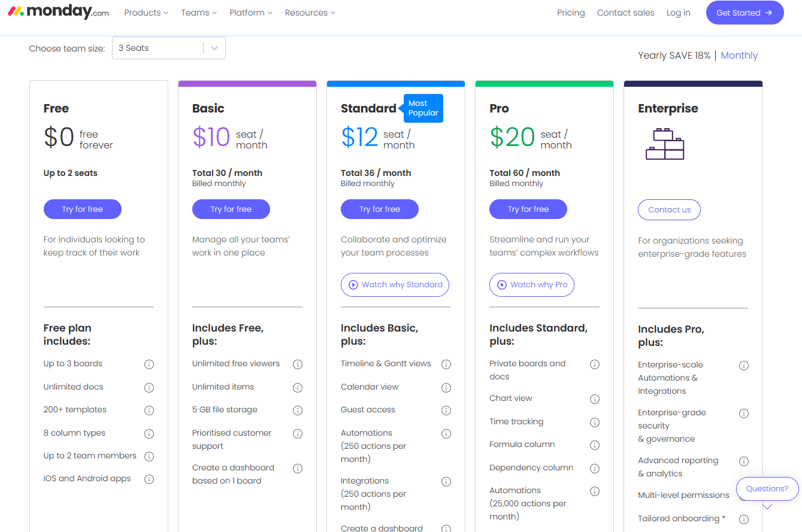This screenshot has height=532, width=802.
Task: Open info icon for Enterprise-scale Automations & Integrations
Action: coord(744,366)
